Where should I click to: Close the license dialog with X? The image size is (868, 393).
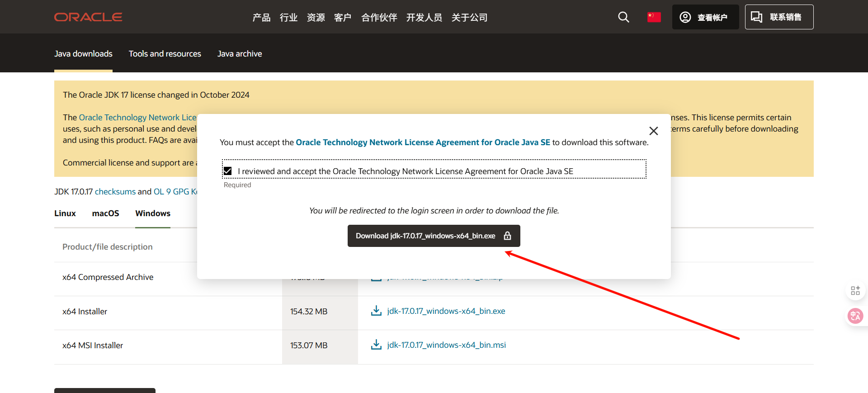coord(653,131)
